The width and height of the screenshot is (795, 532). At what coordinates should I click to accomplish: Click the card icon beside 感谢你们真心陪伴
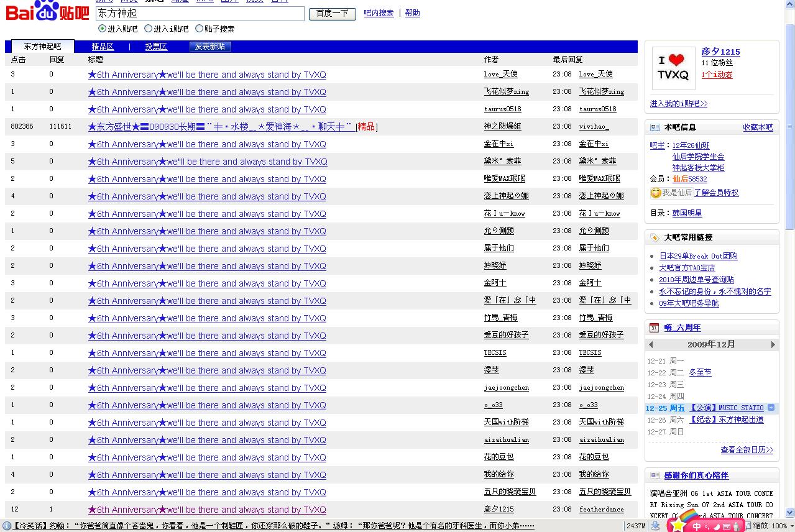pos(655,475)
